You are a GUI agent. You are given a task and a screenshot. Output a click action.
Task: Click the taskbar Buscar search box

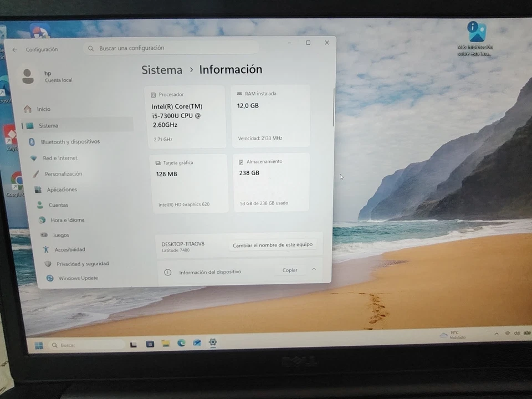click(x=87, y=345)
